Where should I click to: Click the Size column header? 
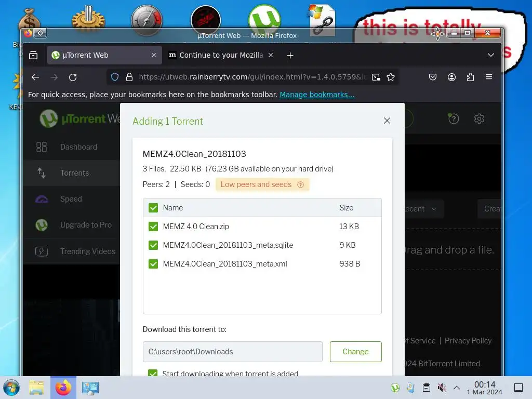point(347,208)
